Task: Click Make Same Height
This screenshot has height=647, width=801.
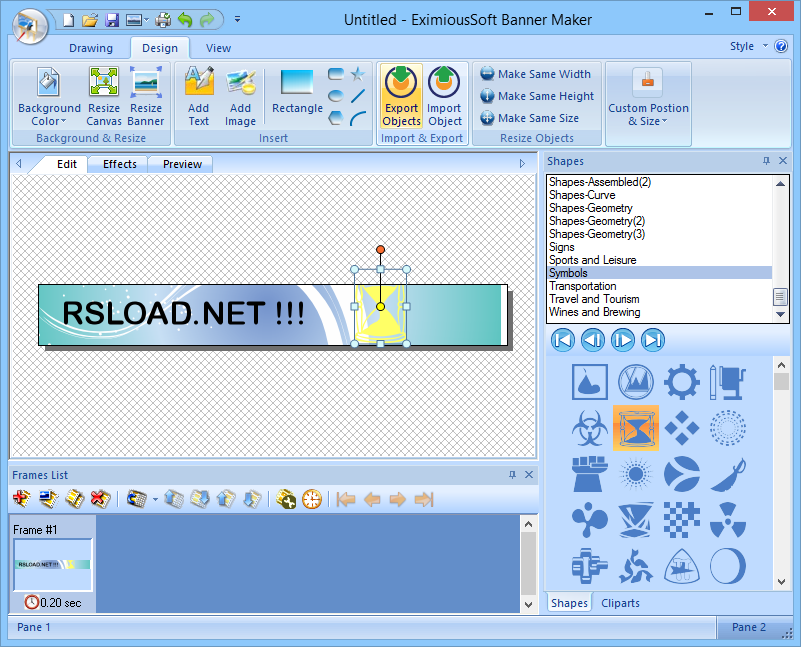Action: click(537, 96)
